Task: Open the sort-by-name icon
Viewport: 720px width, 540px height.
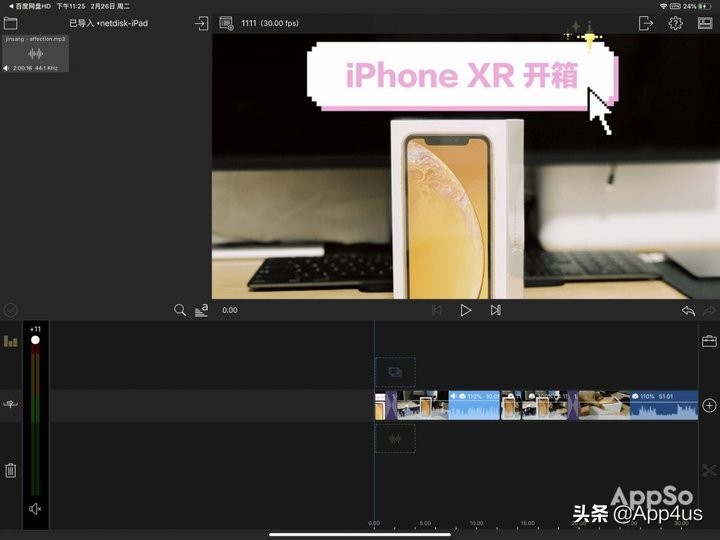Action: [x=201, y=310]
